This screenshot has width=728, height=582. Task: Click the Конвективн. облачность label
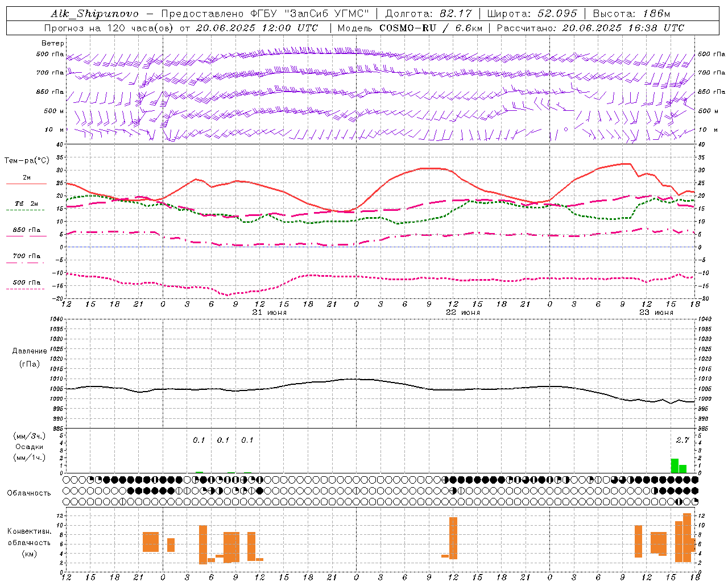29,537
